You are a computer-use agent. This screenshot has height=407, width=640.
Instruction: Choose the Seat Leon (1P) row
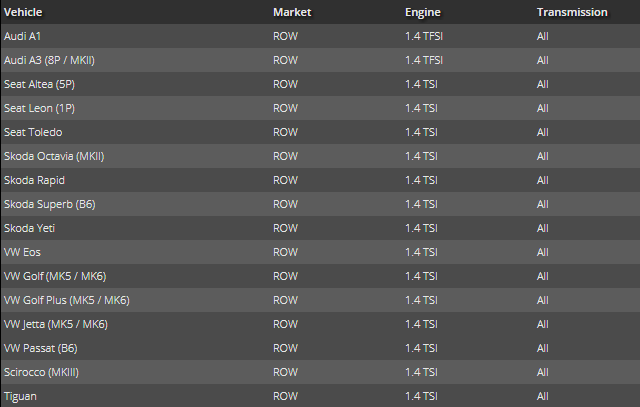[39, 108]
